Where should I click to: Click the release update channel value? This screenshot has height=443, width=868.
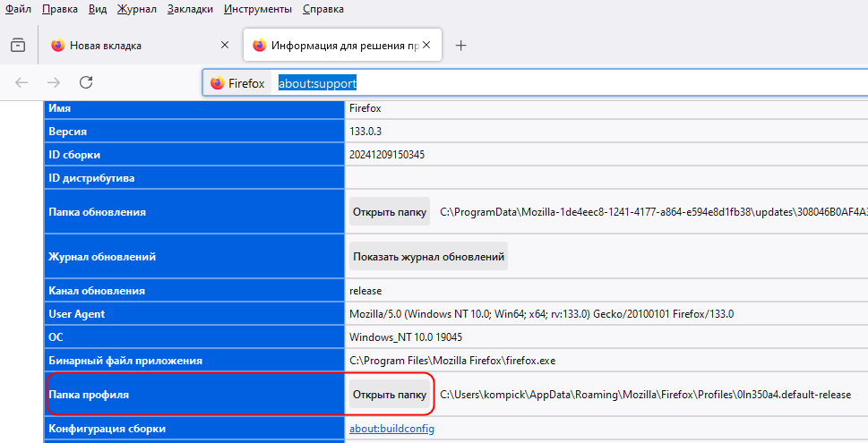click(365, 291)
